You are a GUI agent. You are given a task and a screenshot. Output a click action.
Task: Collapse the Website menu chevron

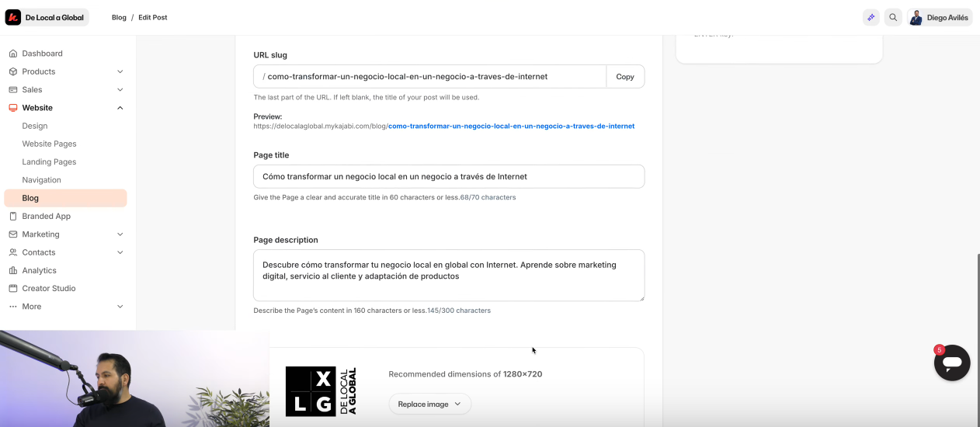120,108
